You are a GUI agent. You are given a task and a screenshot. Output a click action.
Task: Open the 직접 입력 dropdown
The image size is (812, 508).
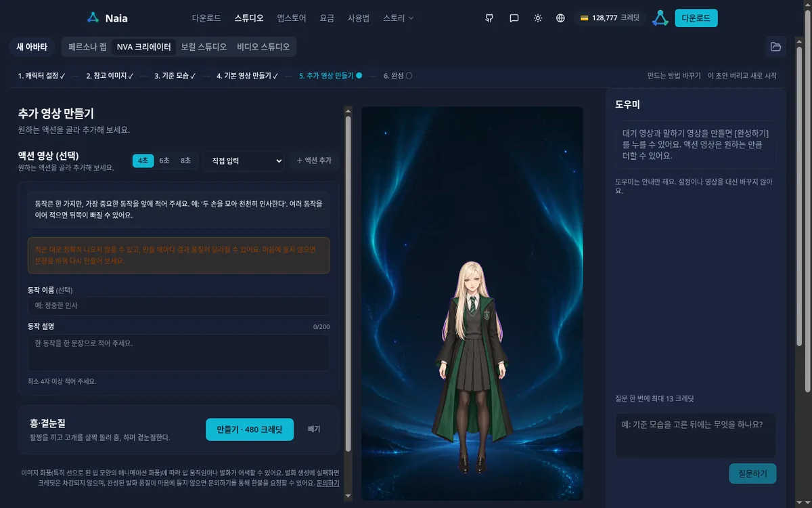click(244, 161)
